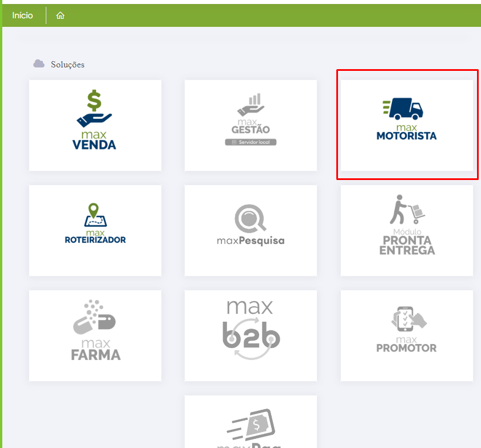The height and width of the screenshot is (448, 481).
Task: Open the maxFARMA pill card
Action: click(x=95, y=335)
